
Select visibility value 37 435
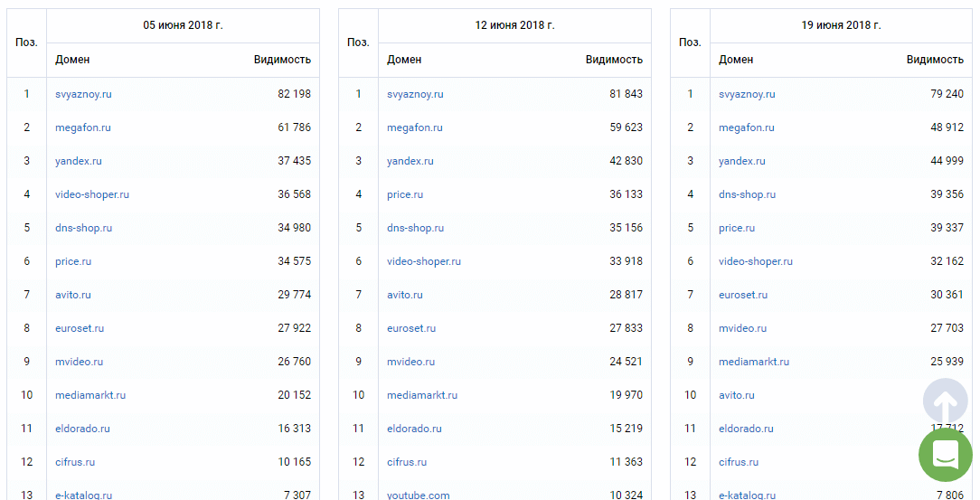coord(295,161)
